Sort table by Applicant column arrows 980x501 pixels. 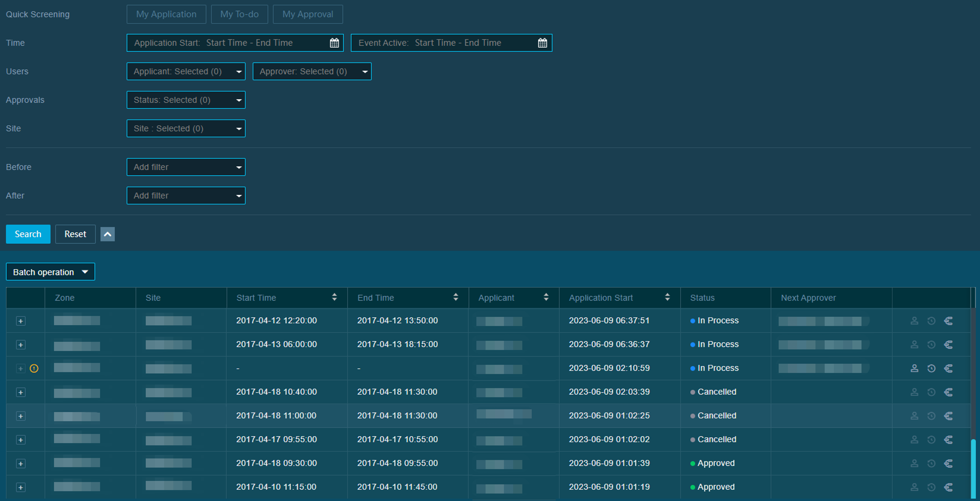click(x=546, y=297)
